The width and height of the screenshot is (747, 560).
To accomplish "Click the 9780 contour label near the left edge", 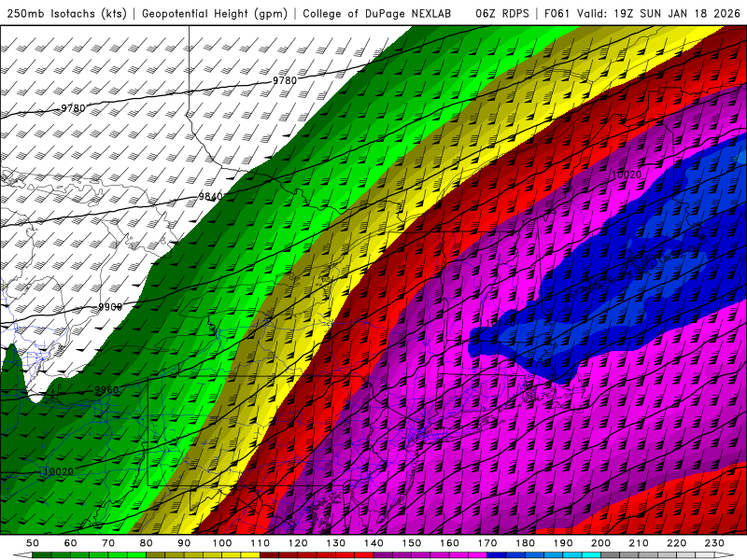I will [73, 108].
